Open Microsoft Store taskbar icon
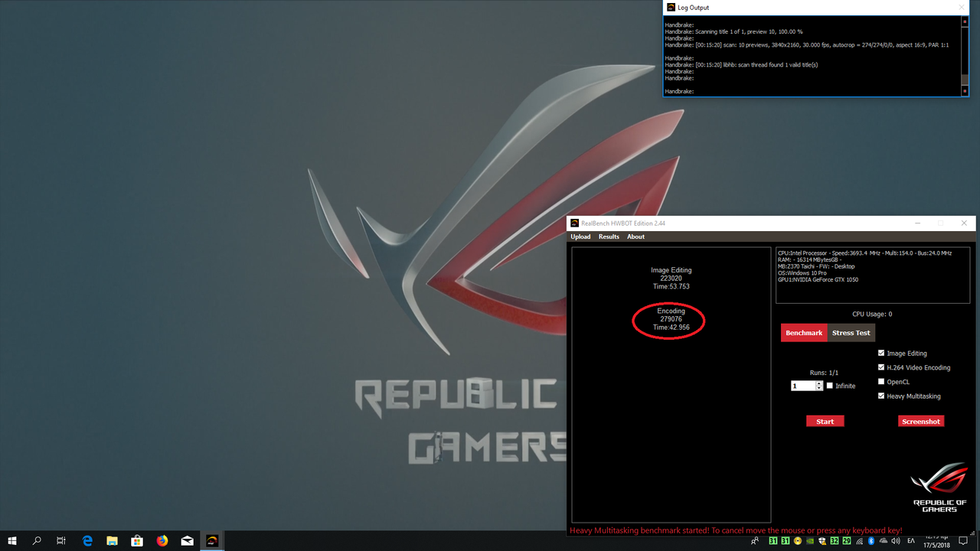 click(x=137, y=540)
